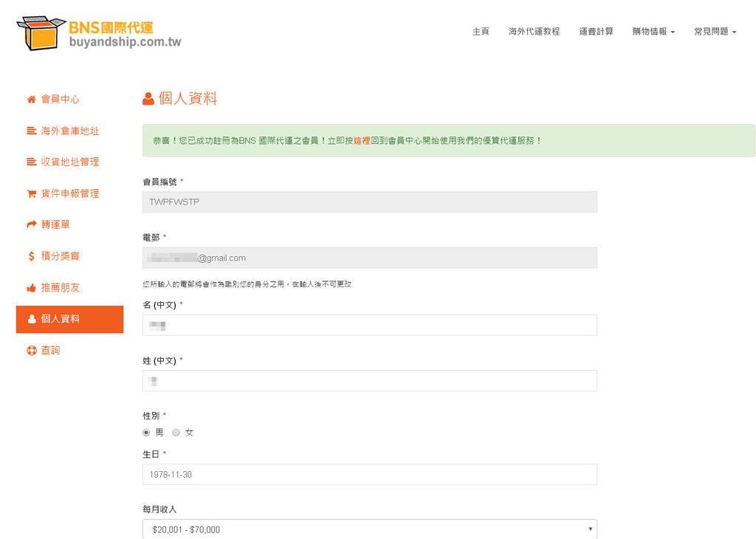Screen dimensions: 756x539
Task: Click the dollar icon beside 積分獎賞
Action: click(x=31, y=256)
